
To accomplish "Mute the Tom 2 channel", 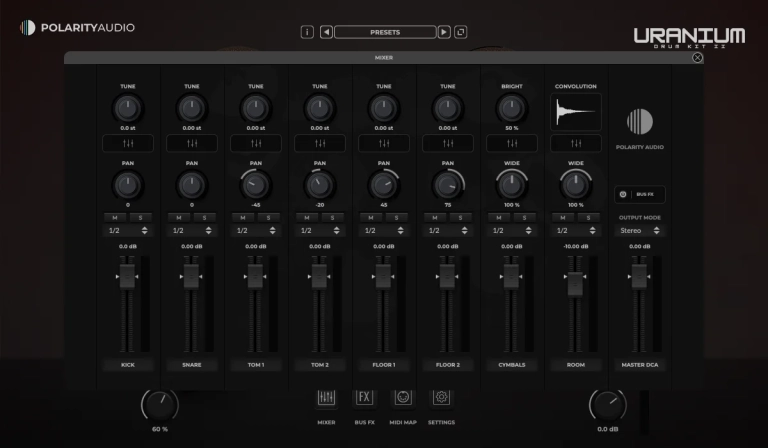I will click(307, 217).
